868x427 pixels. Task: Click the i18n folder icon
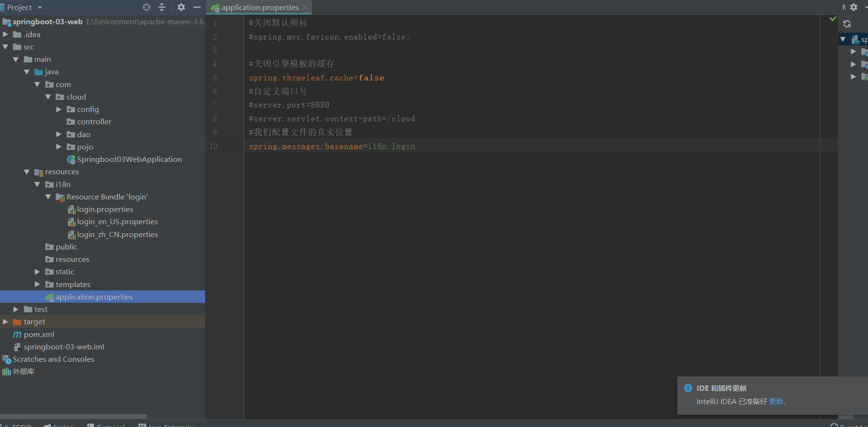pyautogui.click(x=49, y=184)
